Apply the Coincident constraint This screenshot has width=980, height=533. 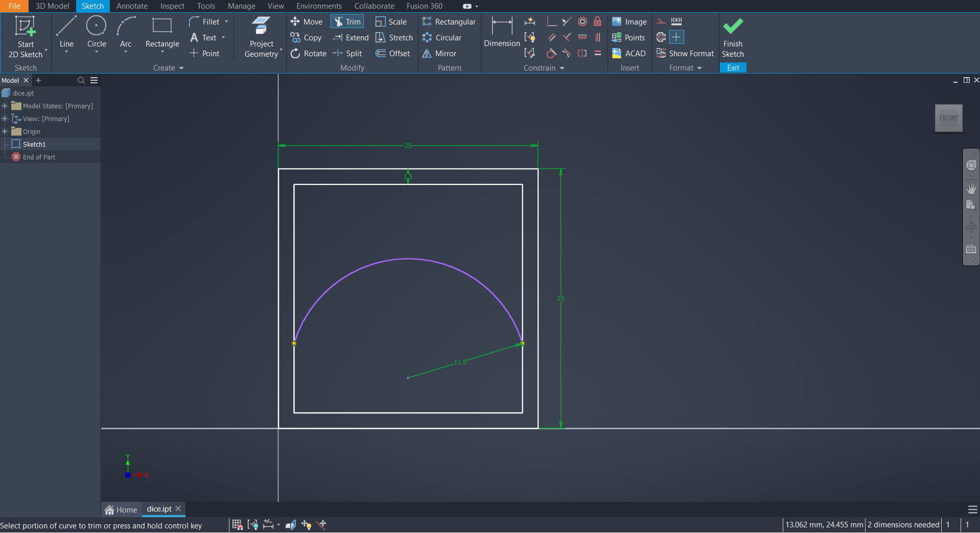click(551, 21)
